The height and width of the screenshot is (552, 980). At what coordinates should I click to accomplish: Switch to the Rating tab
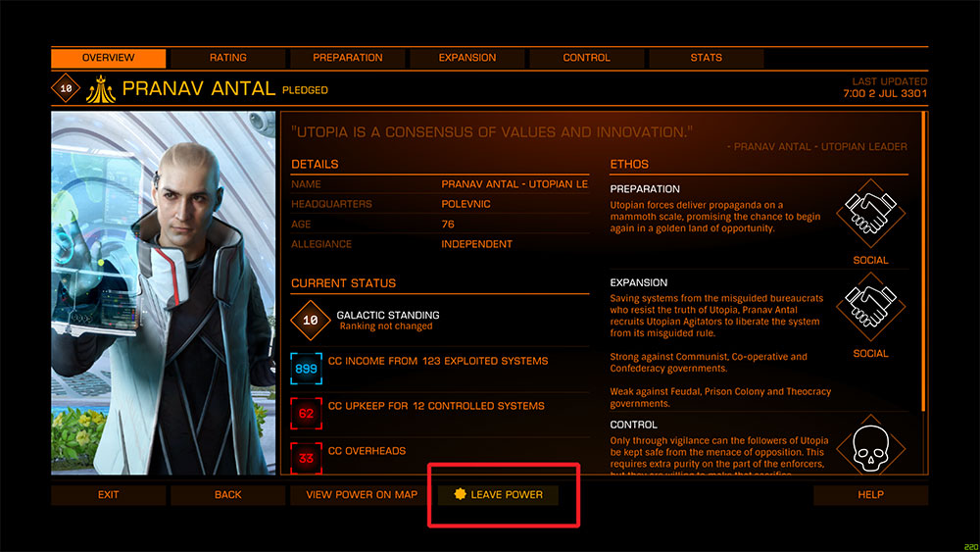pyautogui.click(x=227, y=58)
